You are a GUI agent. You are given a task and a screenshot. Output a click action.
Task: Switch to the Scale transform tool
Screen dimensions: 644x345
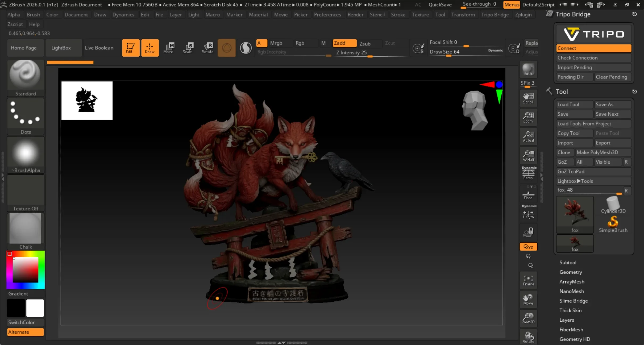click(188, 48)
